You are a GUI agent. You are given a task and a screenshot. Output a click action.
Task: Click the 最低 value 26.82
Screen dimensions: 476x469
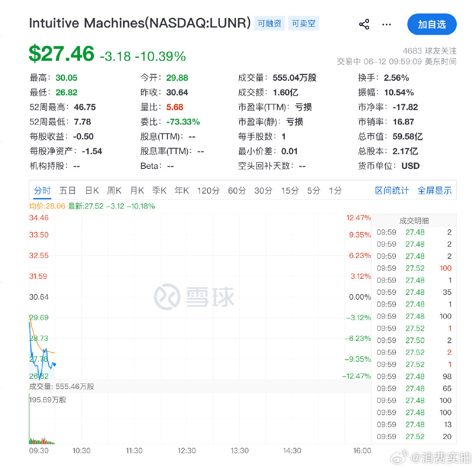(x=67, y=92)
